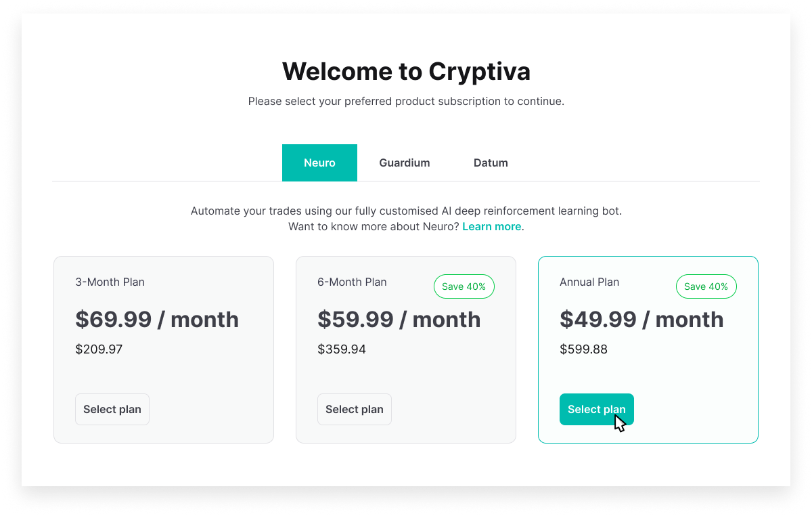
Task: Follow the Learn more link about Neuro
Action: pyautogui.click(x=491, y=227)
